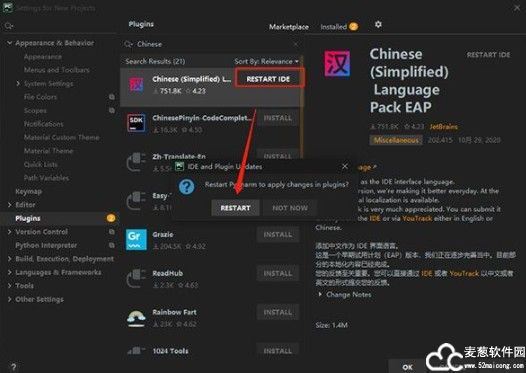Screen dimensions: 526x373
Task: Click the Version Control project-level icon
Action: [112, 232]
